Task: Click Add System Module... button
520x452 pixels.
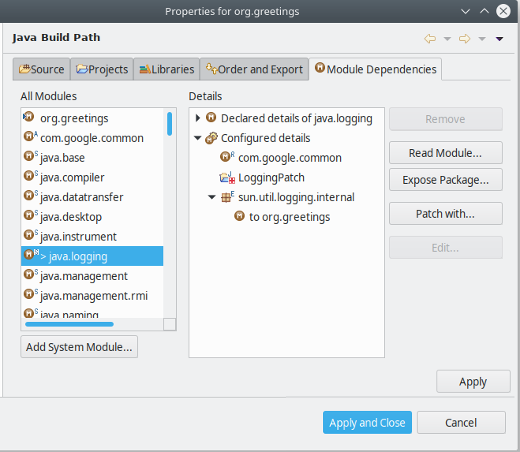Action: [x=79, y=347]
